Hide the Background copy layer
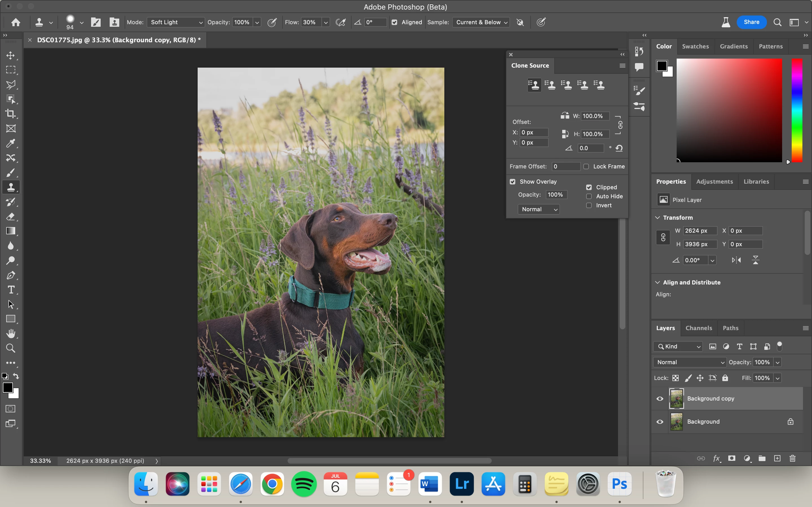This screenshot has height=507, width=812. pyautogui.click(x=660, y=399)
